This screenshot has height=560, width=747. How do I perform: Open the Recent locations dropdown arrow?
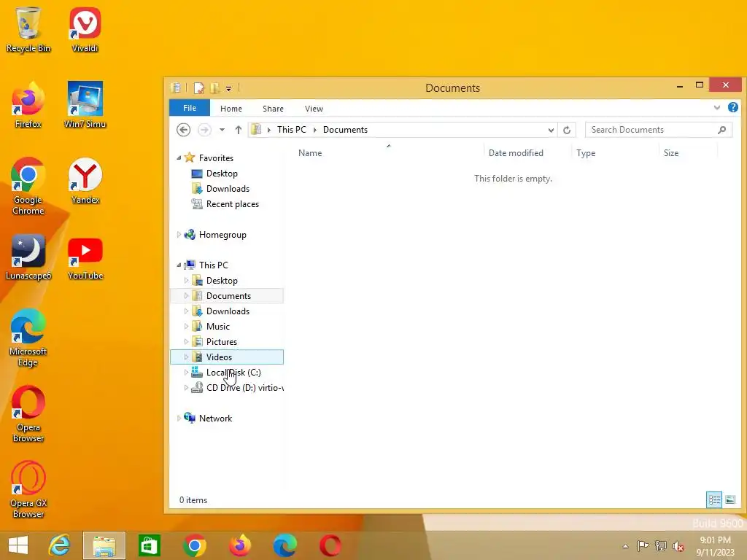[x=222, y=130]
